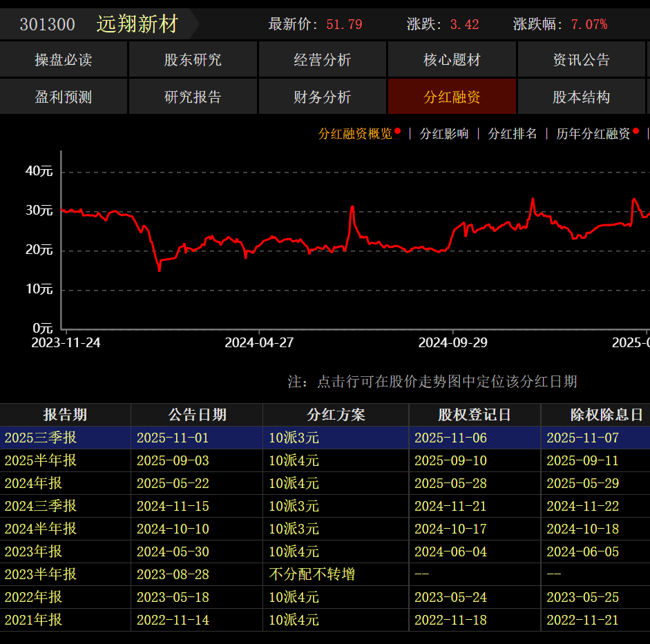
Task: Go to 分红影响 section
Action: (x=444, y=133)
